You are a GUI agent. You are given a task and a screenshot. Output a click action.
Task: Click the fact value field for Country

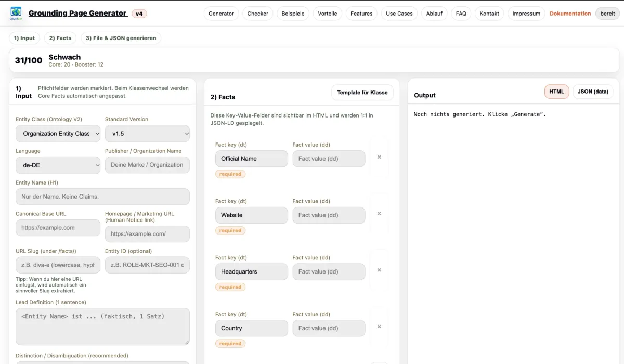coord(329,328)
